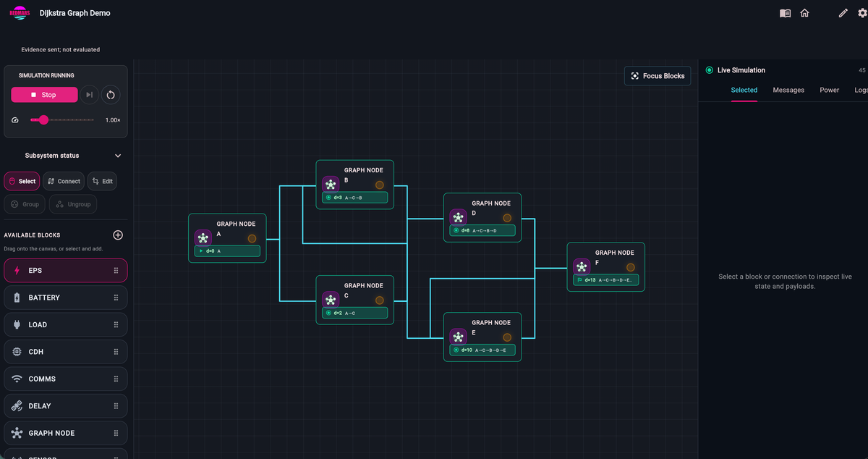Image resolution: width=868 pixels, height=459 pixels.
Task: Click node A's orange status dot
Action: coord(252,238)
